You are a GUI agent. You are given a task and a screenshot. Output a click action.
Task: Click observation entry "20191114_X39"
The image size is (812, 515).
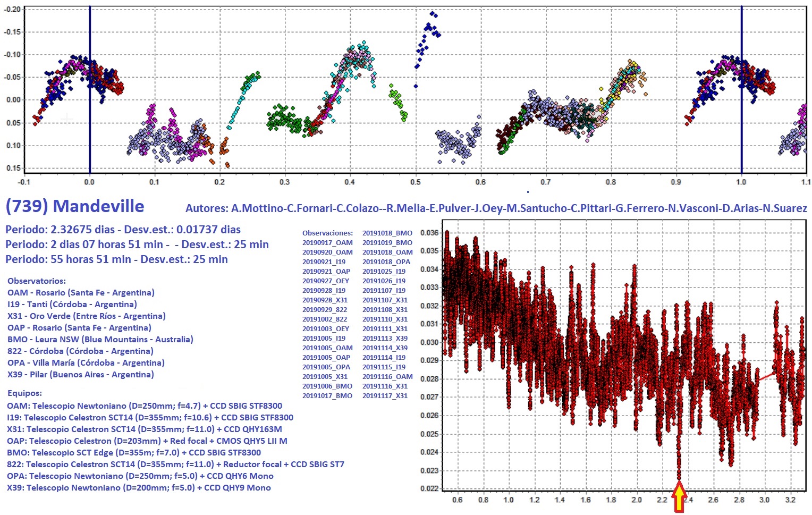coord(385,348)
